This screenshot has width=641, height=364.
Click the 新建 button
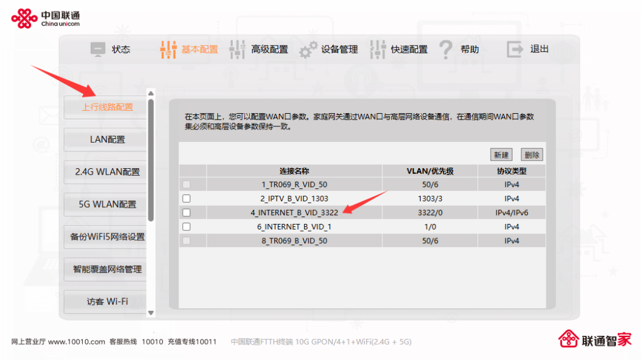click(x=501, y=154)
